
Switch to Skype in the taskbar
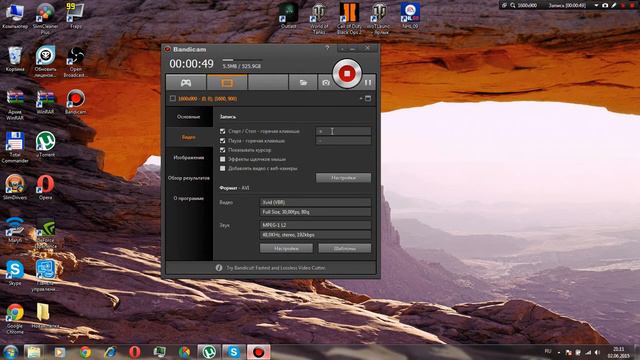click(233, 351)
